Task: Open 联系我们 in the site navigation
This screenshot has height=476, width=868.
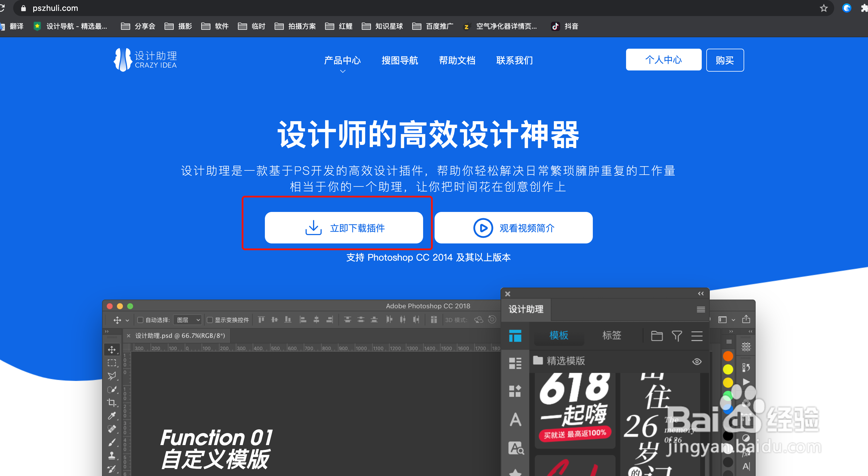Action: click(514, 60)
